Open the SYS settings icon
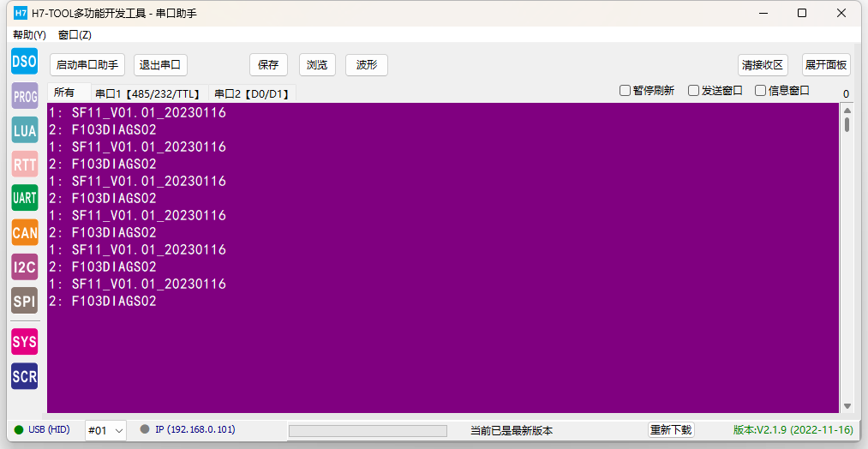Viewport: 868px width, 449px height. pyautogui.click(x=24, y=342)
